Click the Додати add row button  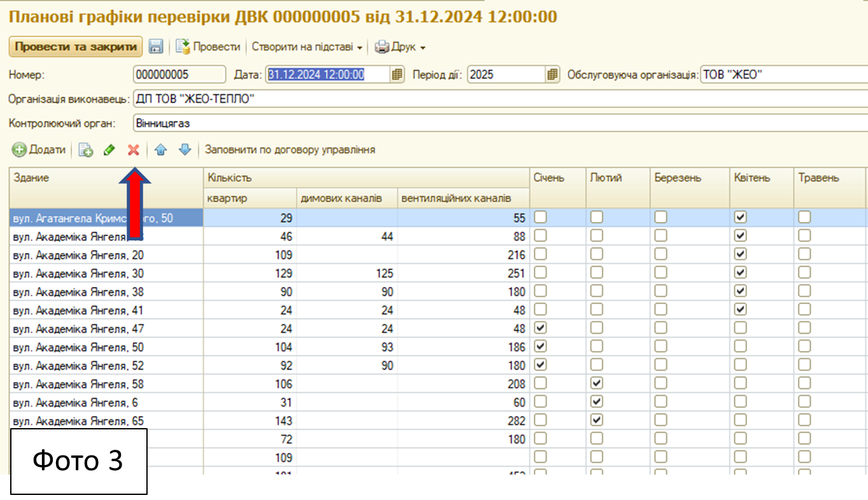coord(39,150)
